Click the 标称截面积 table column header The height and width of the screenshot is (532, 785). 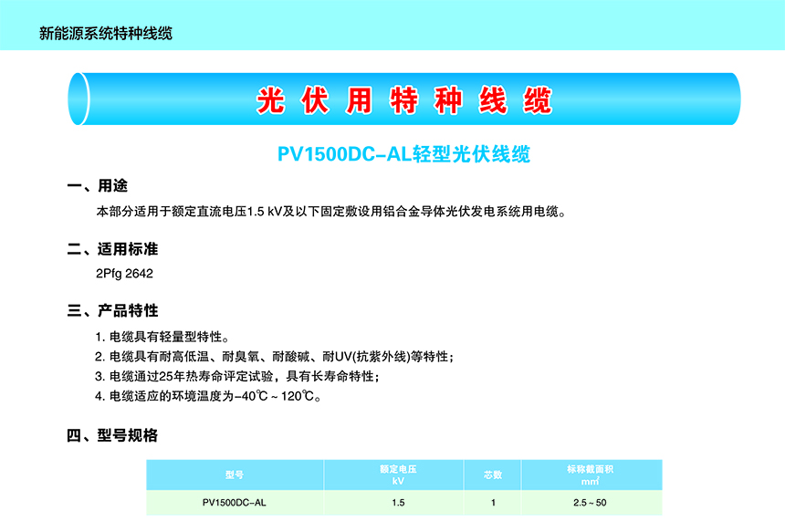590,475
